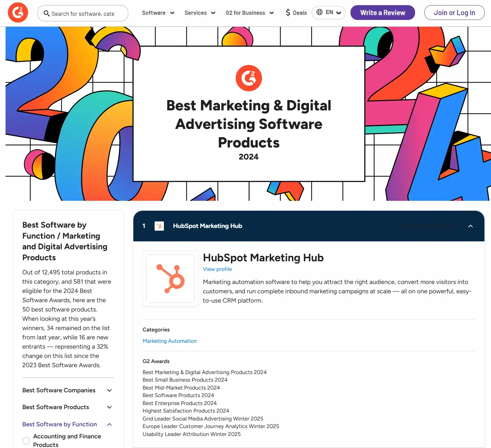This screenshot has height=448, width=491.
Task: Open the G2 for Business menu
Action: point(249,13)
